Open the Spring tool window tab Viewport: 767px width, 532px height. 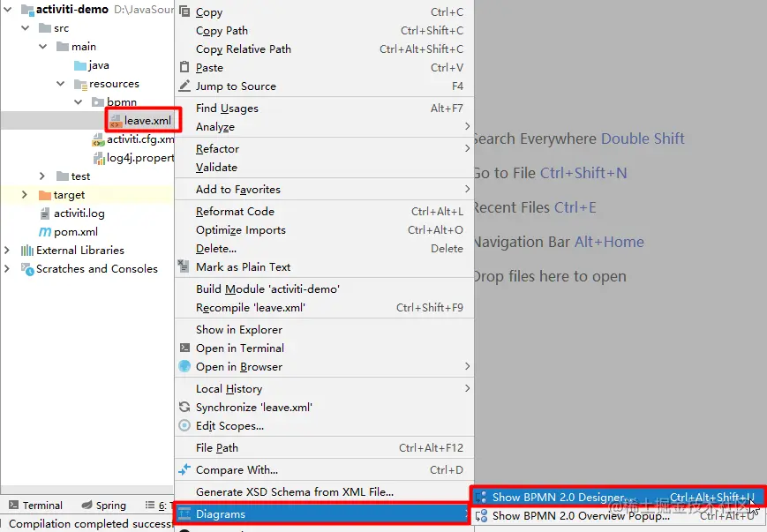point(103,506)
